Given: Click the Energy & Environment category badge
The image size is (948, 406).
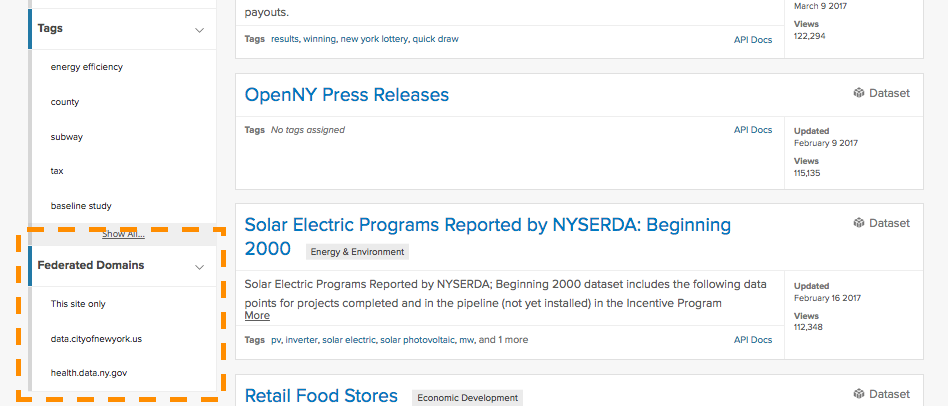Looking at the screenshot, I should click(x=357, y=252).
